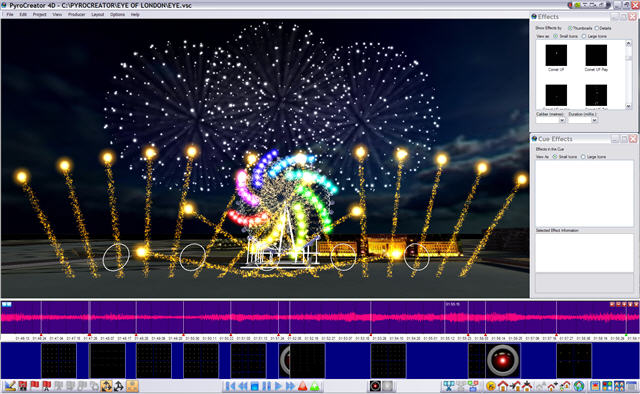The image size is (640, 394).
Task: Click the green triangle icon in playback bar
Action: (315, 386)
